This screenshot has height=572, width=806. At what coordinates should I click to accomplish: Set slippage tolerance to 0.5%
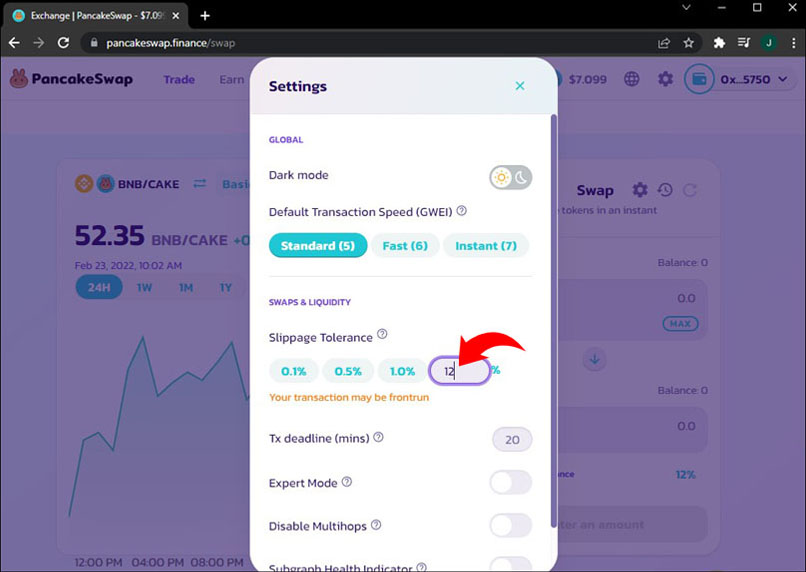click(x=348, y=371)
